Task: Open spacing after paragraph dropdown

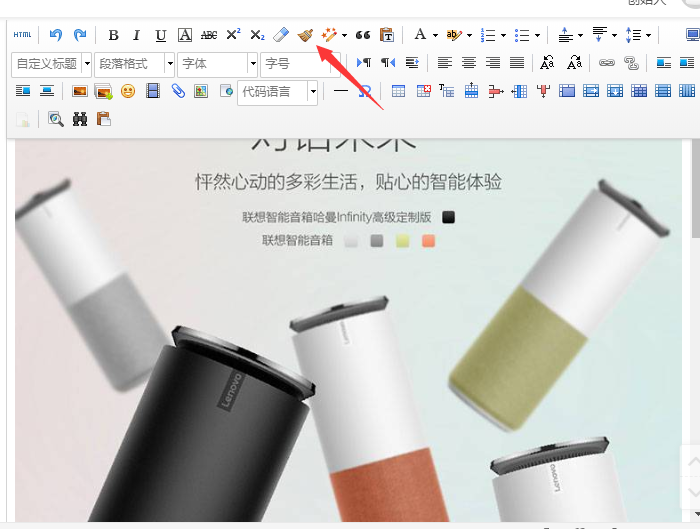Action: [x=614, y=35]
